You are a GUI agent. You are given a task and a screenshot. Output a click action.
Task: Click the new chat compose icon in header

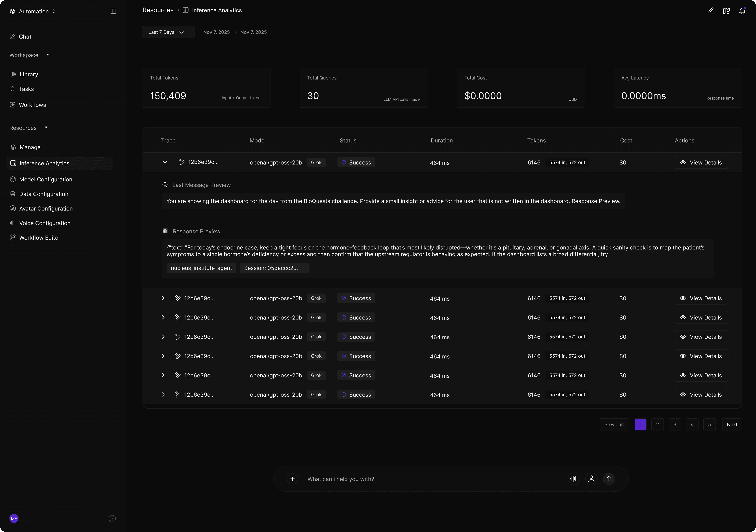(710, 11)
